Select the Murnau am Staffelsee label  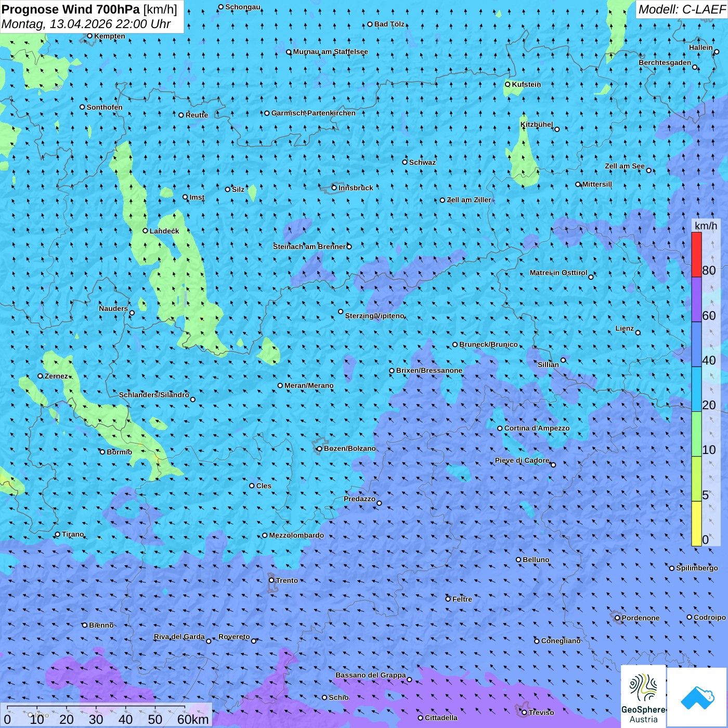[330, 52]
